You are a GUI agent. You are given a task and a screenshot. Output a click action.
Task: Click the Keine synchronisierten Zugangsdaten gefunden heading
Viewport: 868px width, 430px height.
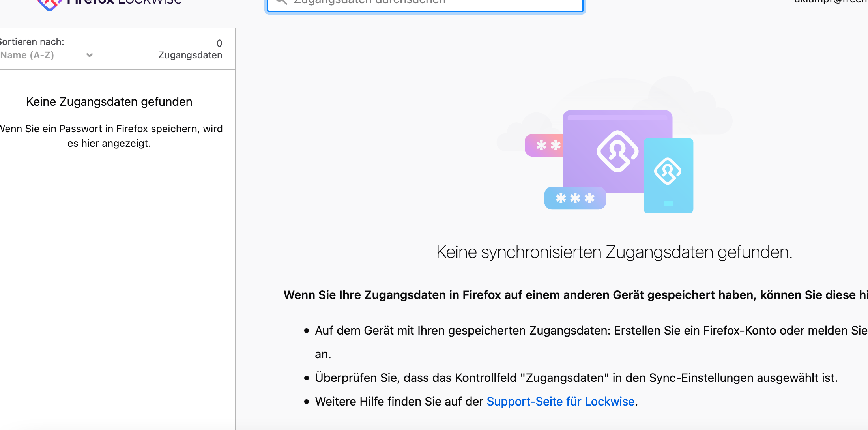click(x=614, y=252)
